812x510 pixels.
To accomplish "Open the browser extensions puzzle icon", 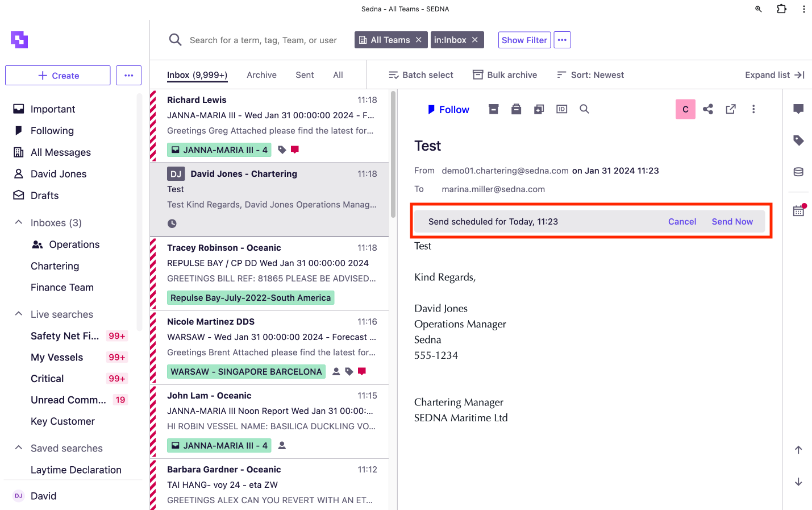I will click(x=782, y=9).
